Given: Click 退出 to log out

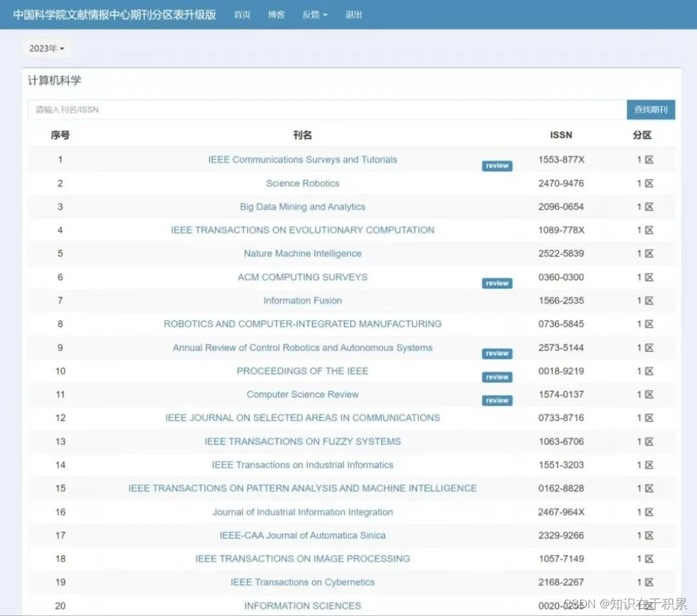Looking at the screenshot, I should click(354, 15).
